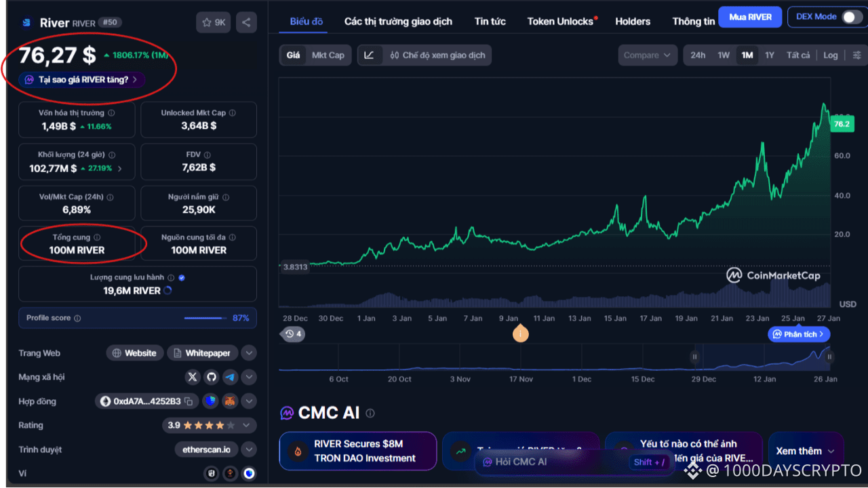This screenshot has width=868, height=488.
Task: Open the chart history clock icon showing 4
Action: pos(292,333)
